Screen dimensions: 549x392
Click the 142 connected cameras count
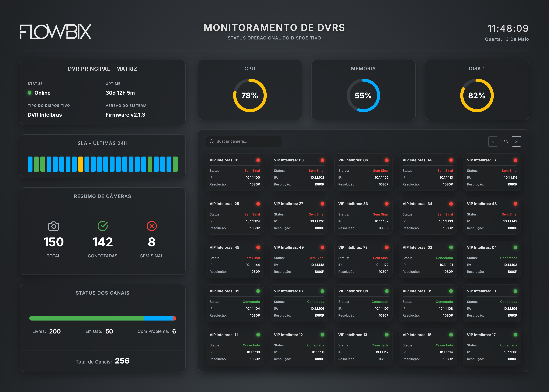[x=103, y=242]
